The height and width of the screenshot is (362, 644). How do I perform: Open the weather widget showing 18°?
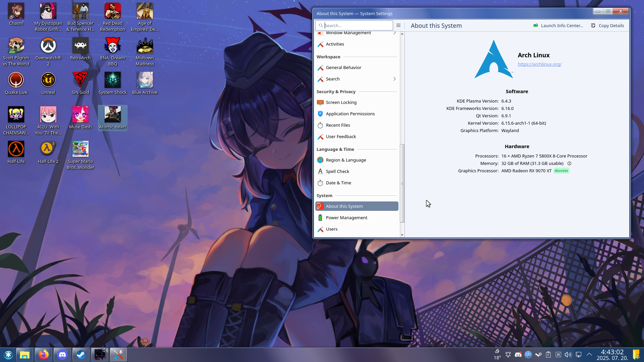click(x=497, y=355)
